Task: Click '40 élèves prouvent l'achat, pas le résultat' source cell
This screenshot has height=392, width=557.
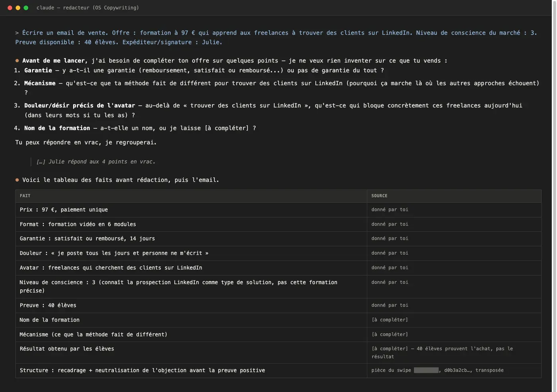Action: pos(454,353)
